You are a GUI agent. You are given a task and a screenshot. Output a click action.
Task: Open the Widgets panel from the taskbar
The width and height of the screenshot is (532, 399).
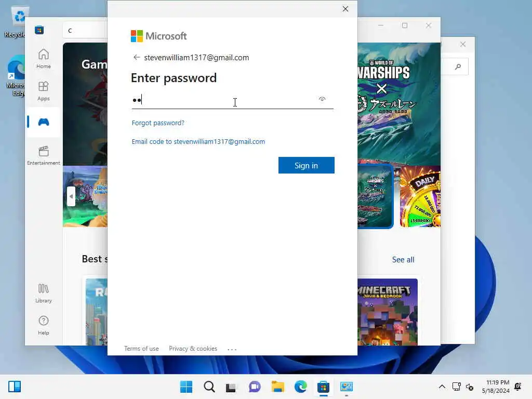[15, 387]
